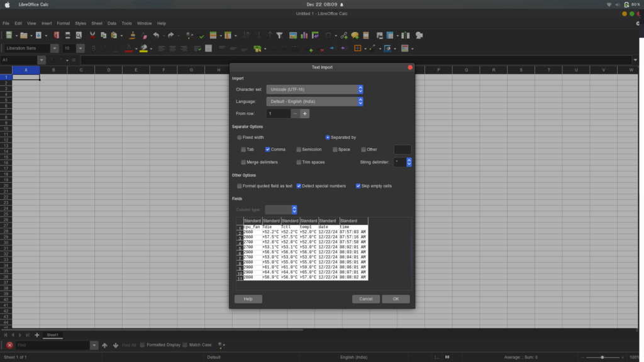Enable the Semicolon separator checkbox

pos(299,150)
